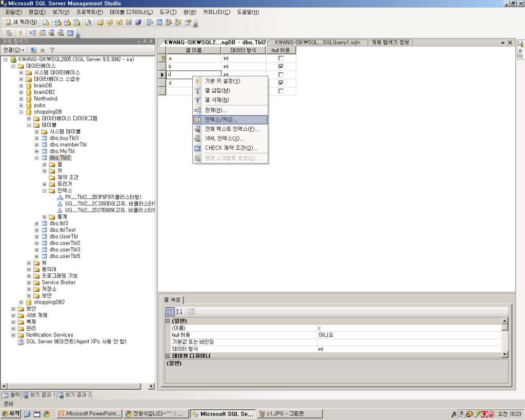
Task: Click the Fulltext Index icon in designer toolbar
Action: (x=51, y=33)
